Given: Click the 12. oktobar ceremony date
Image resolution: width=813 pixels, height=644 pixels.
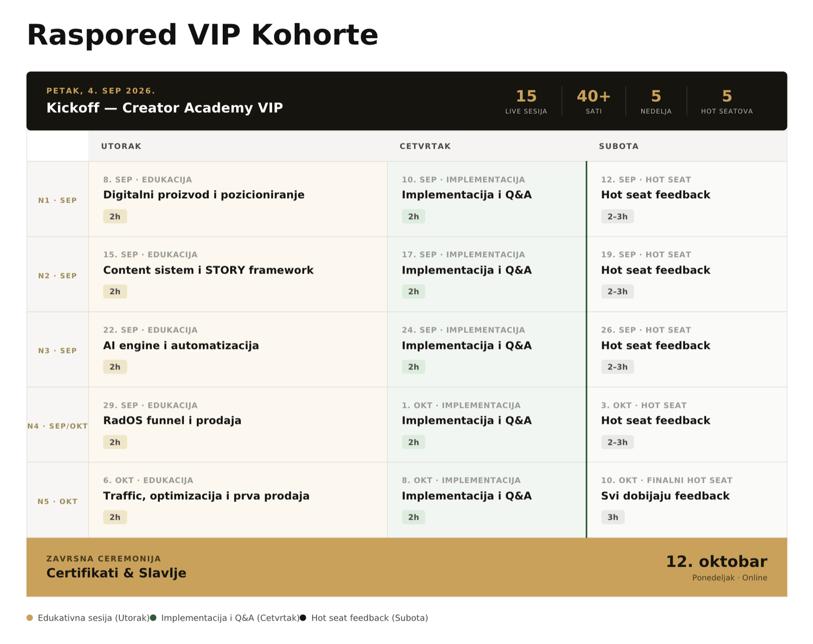Looking at the screenshot, I should (x=717, y=562).
